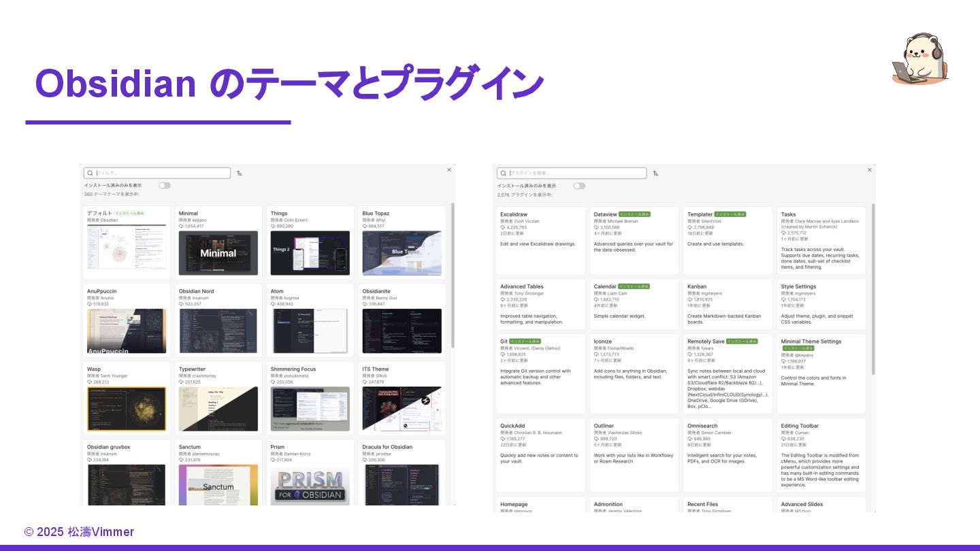
Task: Open the ITS Theme thumbnail
Action: coord(402,409)
